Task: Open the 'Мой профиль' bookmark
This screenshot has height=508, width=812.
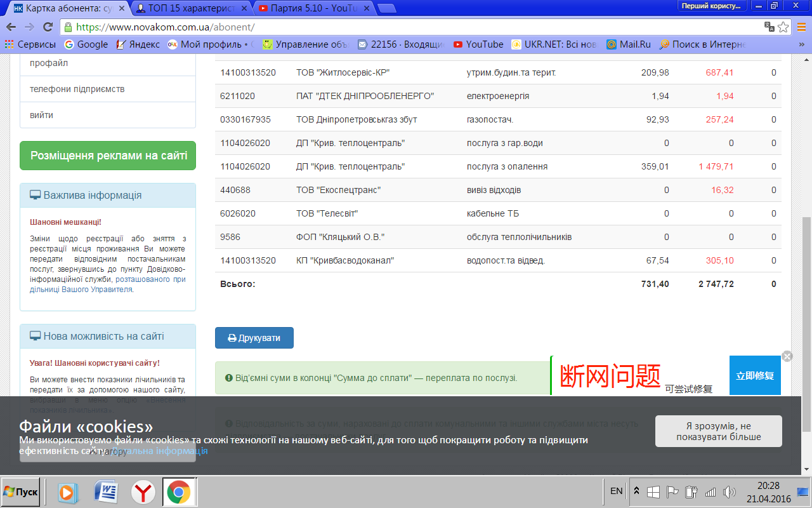Action: (210, 44)
